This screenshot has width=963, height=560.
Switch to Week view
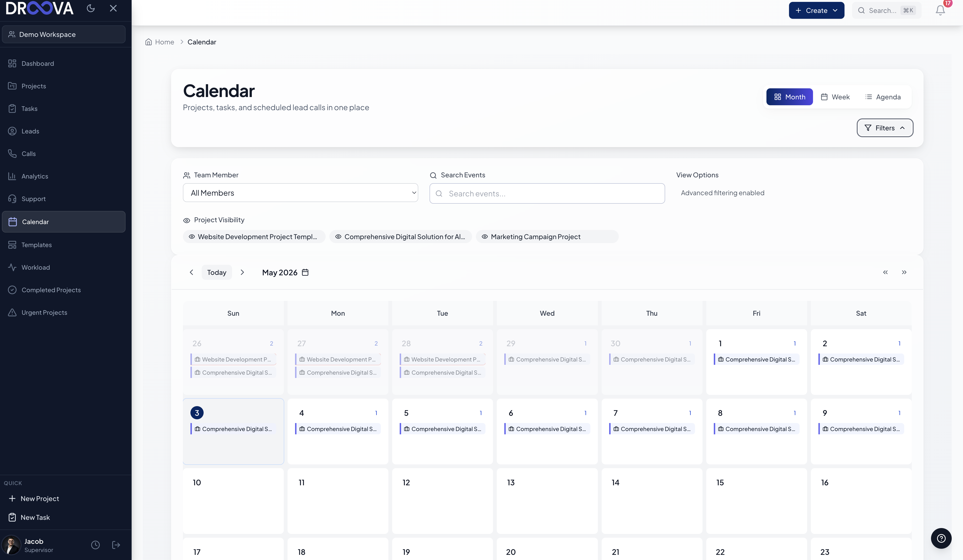pos(835,97)
